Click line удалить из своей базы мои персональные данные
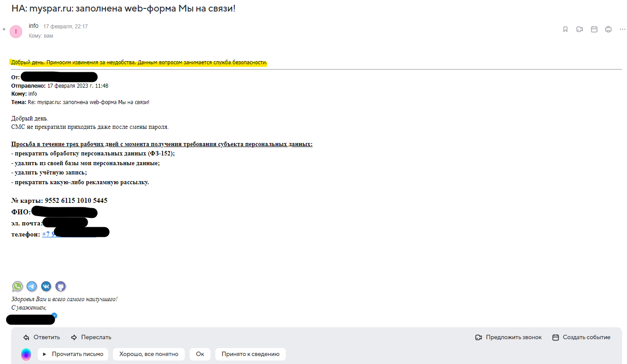Viewport: 627px width, 364px height. 86,163
